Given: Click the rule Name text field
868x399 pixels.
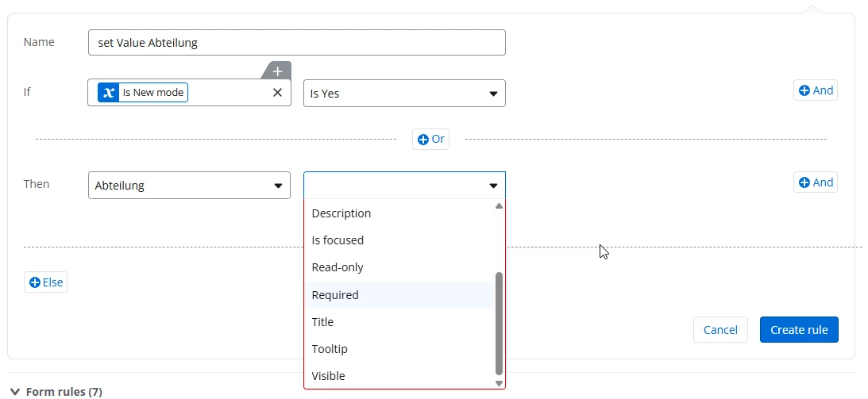Looking at the screenshot, I should (296, 43).
